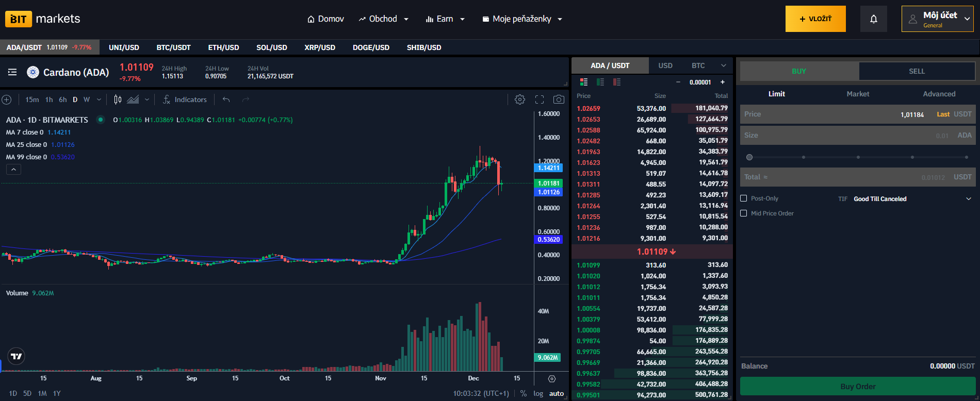Open the Môj účet account dropdown

pyautogui.click(x=937, y=19)
